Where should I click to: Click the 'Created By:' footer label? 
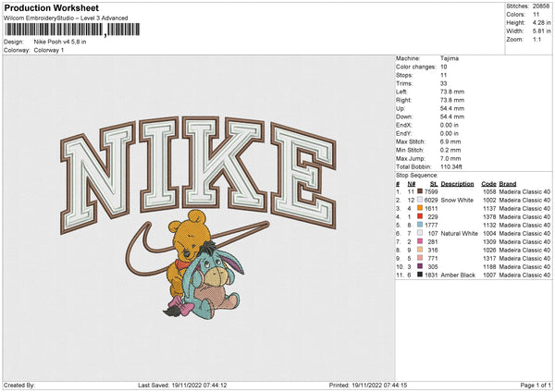pyautogui.click(x=19, y=385)
